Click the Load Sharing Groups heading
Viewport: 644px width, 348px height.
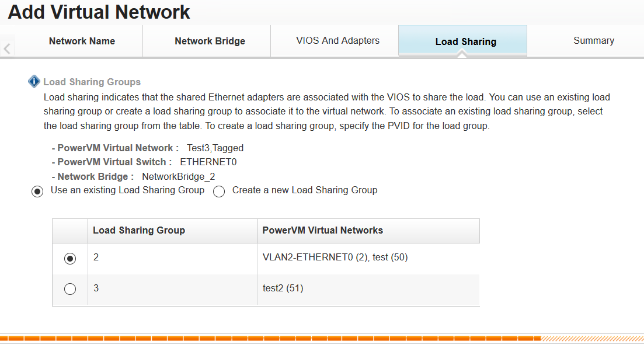click(92, 82)
